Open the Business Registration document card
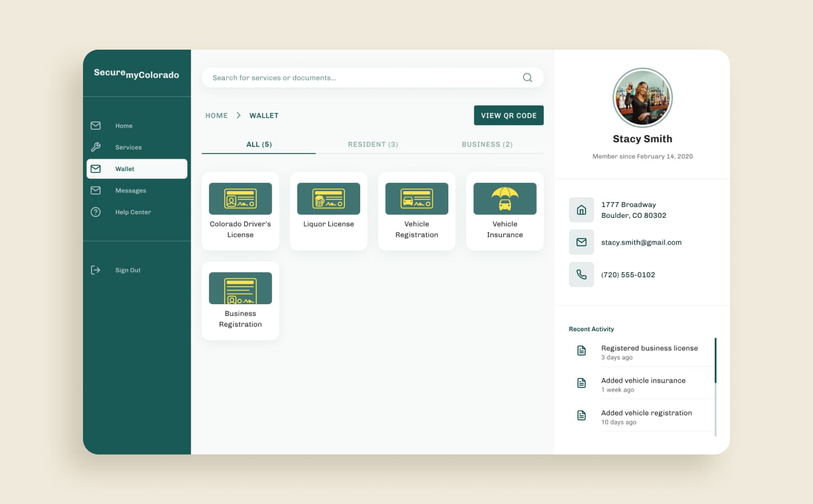The width and height of the screenshot is (813, 504). (x=240, y=300)
